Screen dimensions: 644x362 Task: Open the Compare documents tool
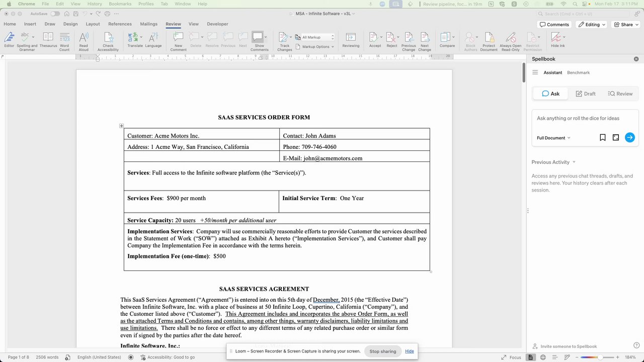click(x=446, y=41)
